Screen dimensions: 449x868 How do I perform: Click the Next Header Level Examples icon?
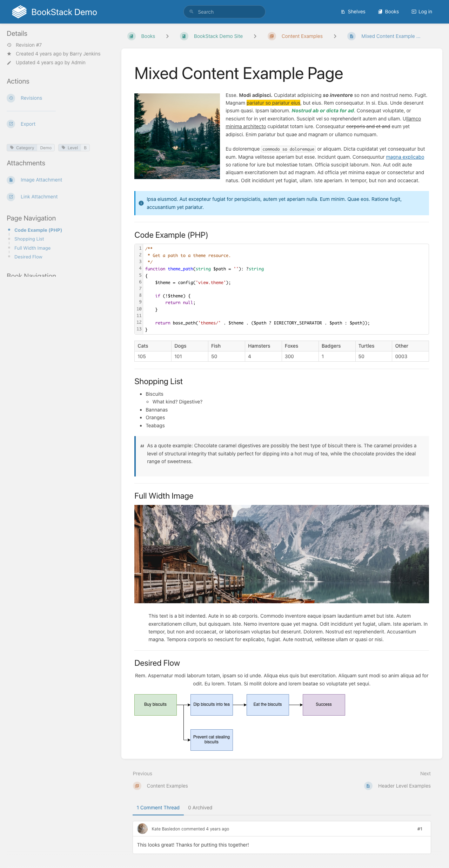(x=368, y=786)
